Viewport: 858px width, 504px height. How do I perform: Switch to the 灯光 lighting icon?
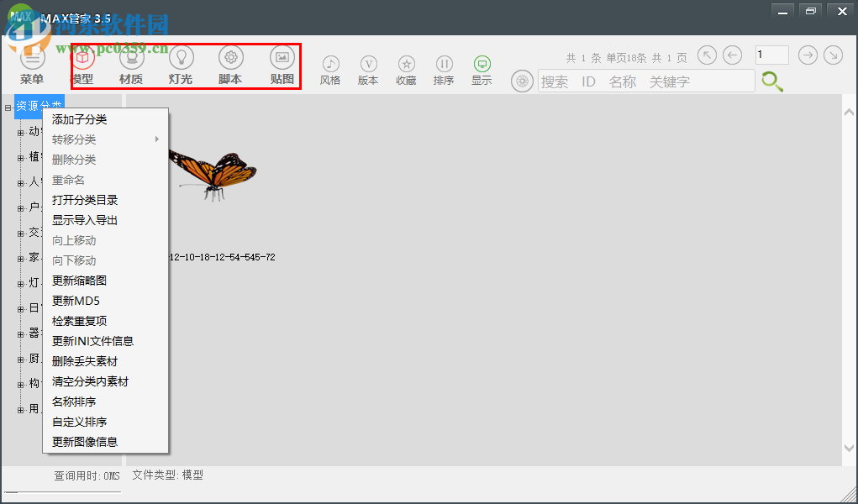click(182, 57)
